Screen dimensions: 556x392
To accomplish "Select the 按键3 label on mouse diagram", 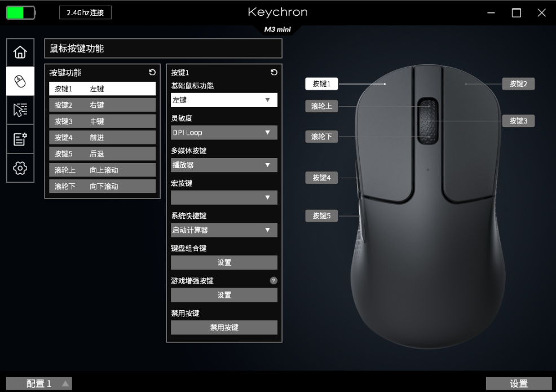I will tap(518, 121).
